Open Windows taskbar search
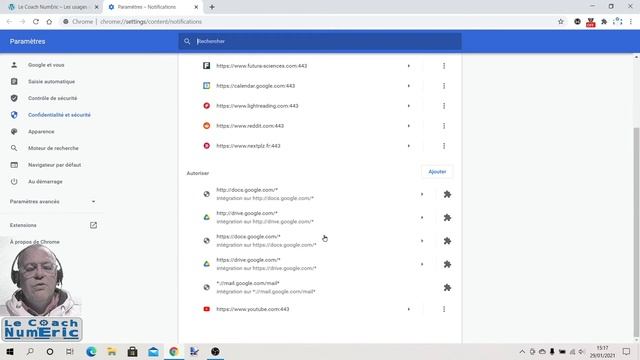Screen dimensions: 640x360 click(x=30, y=351)
